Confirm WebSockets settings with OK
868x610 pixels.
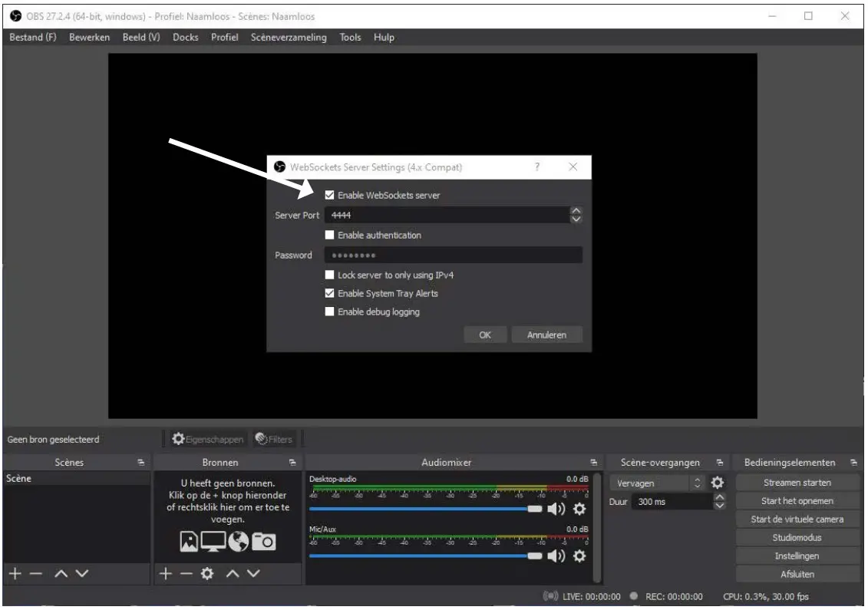[x=485, y=335]
